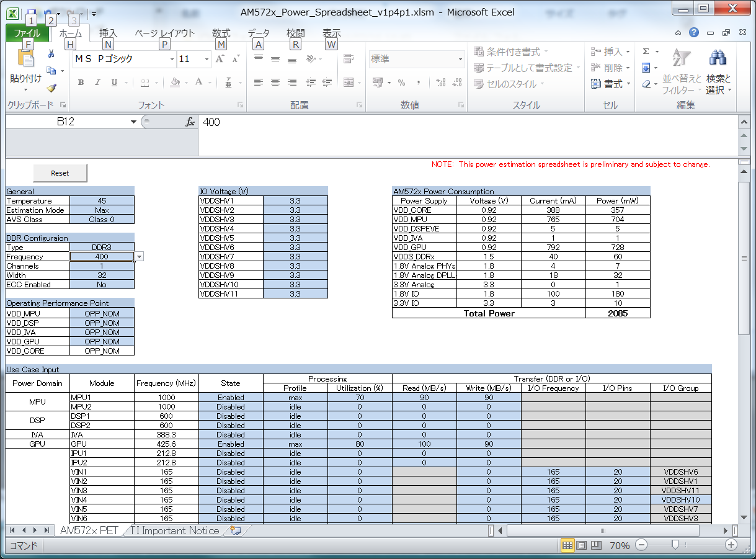Go to last sheet with navigation arrow
The image size is (756, 559).
(47, 530)
